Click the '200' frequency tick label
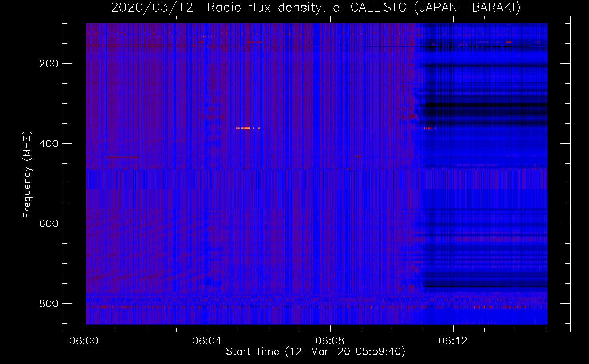Image resolution: width=589 pixels, height=364 pixels. (49, 64)
